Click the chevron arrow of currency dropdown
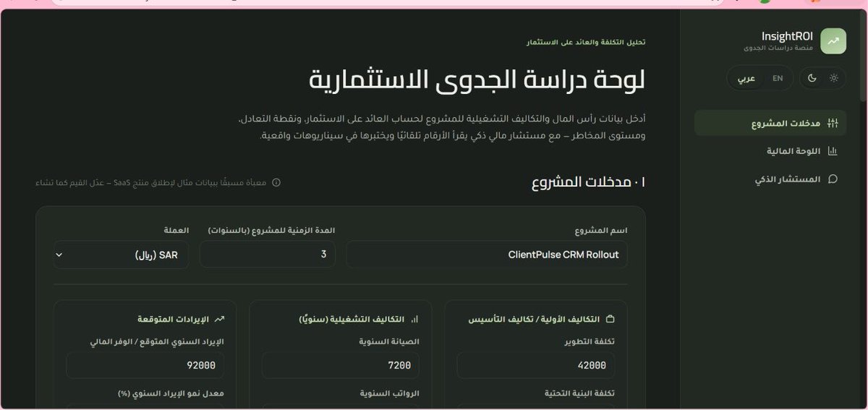This screenshot has width=868, height=410. tap(59, 255)
